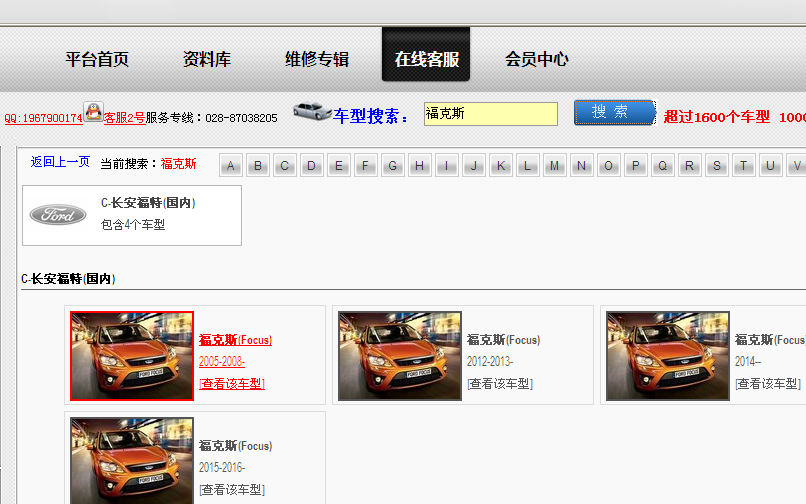Viewport: 806px width, 504px height.
Task: Click the 返回上一页 link
Action: [60, 162]
